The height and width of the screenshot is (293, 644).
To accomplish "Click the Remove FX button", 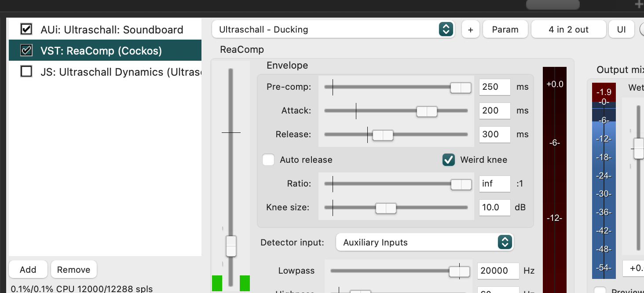I will tap(73, 270).
